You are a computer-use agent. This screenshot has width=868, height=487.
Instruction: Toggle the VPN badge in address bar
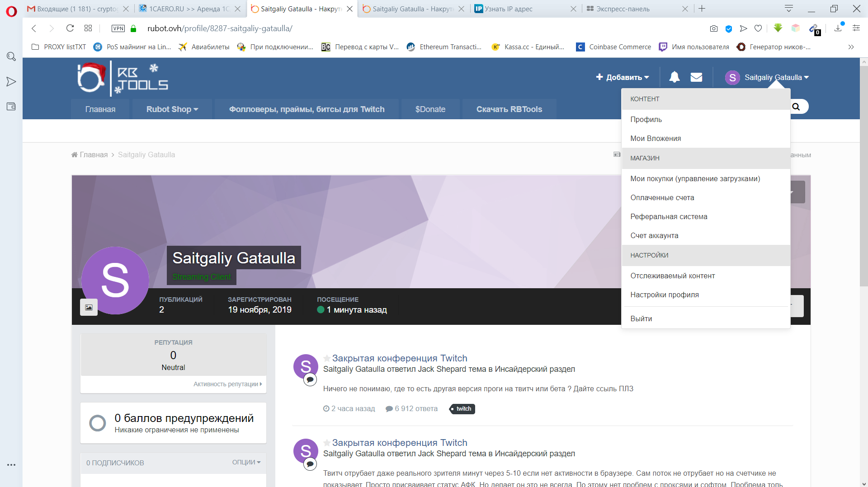[118, 28]
